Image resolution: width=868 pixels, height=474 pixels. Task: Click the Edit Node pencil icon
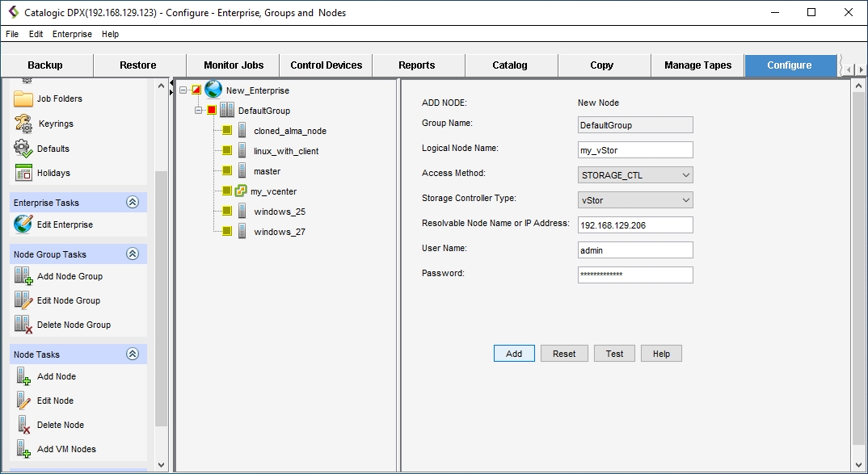[x=23, y=401]
